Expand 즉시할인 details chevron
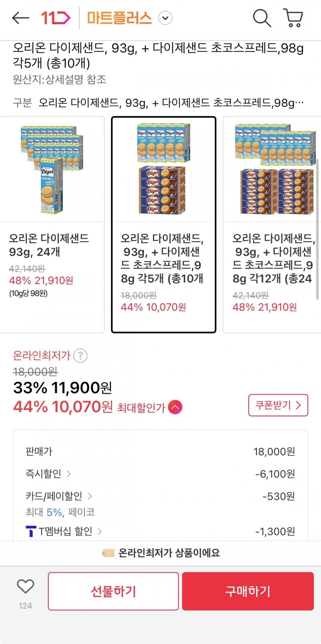The image size is (321, 644). [69, 474]
